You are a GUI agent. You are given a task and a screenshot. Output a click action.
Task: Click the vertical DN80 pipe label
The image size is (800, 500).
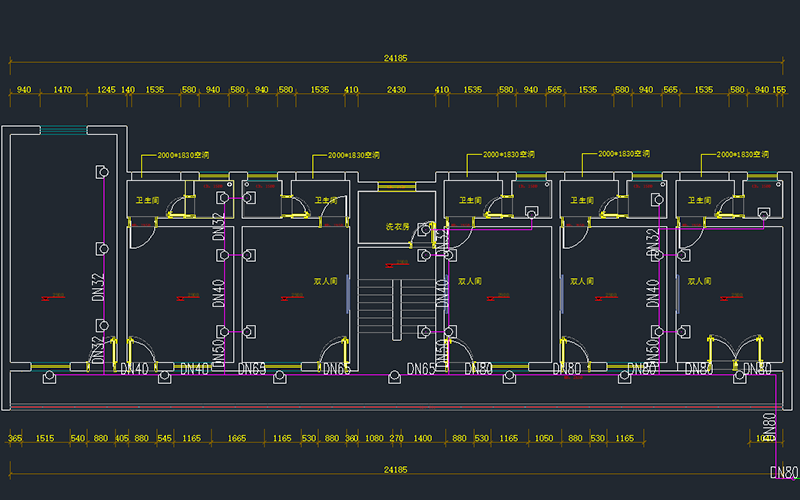pyautogui.click(x=770, y=425)
